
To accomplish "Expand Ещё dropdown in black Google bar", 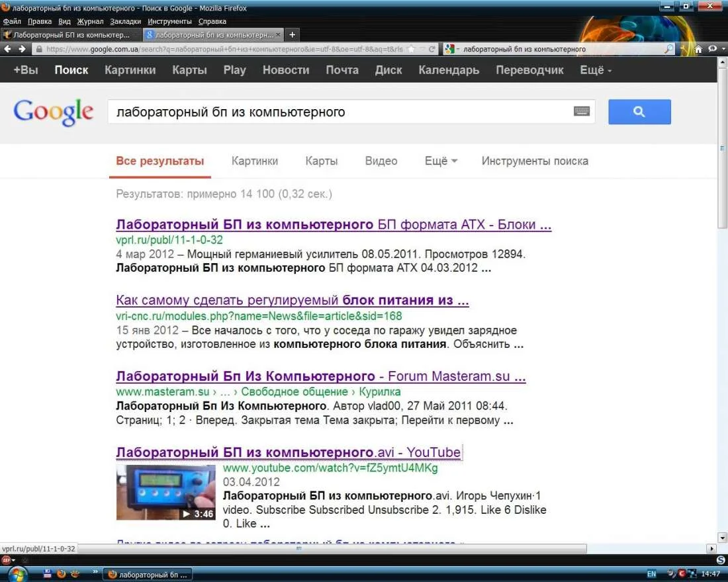I will tap(596, 69).
